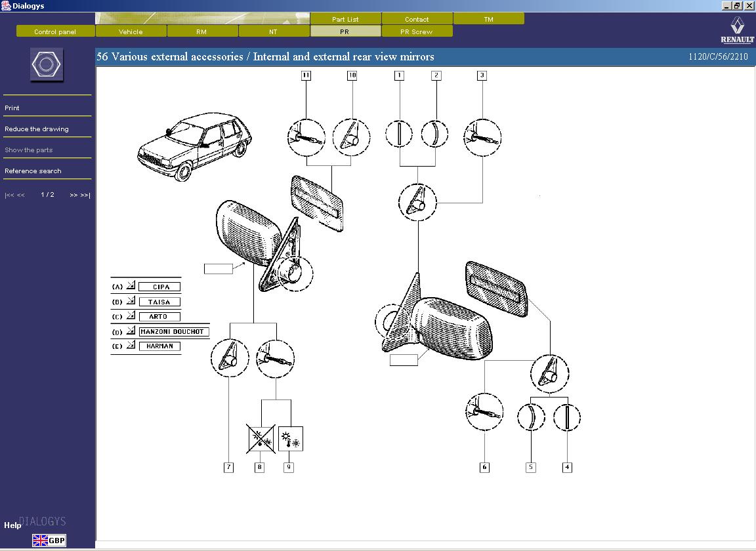The width and height of the screenshot is (756, 551).
Task: Click part callout number 8
Action: click(x=259, y=467)
